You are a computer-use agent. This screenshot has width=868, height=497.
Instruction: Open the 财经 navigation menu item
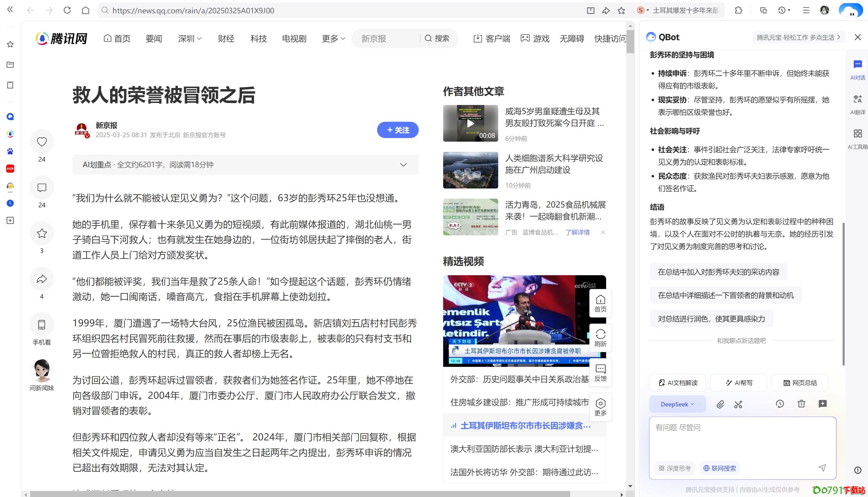(226, 38)
